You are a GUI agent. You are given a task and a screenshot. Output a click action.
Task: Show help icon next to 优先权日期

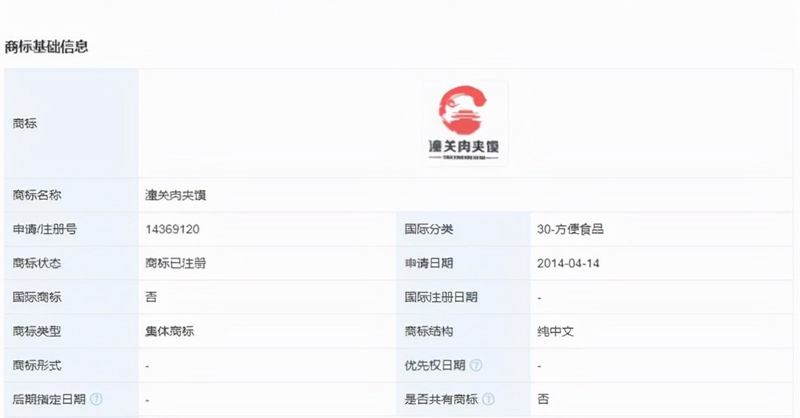coord(476,365)
